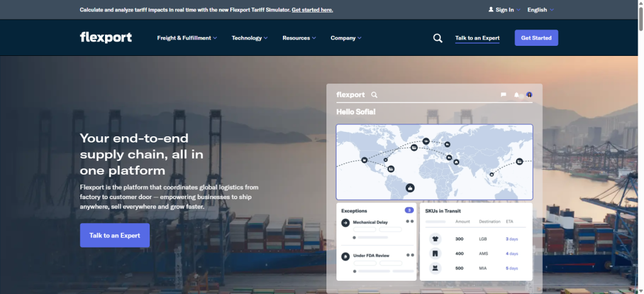This screenshot has height=294, width=644.
Task: Click the 'Destination' column header
Action: coord(489,222)
